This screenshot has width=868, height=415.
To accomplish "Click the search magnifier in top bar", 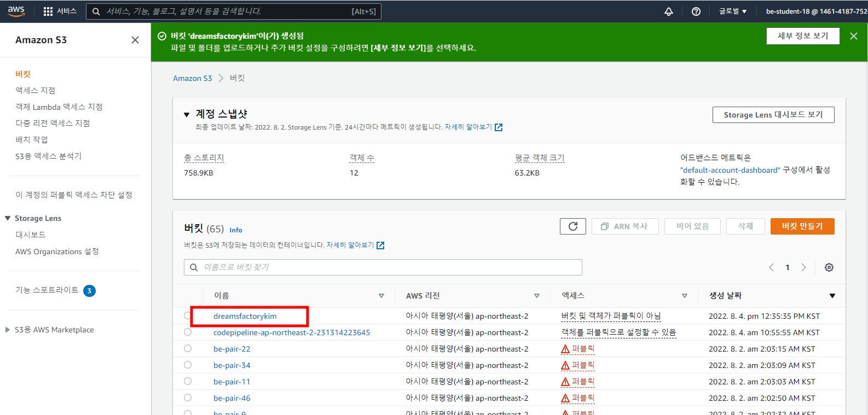I will point(96,11).
